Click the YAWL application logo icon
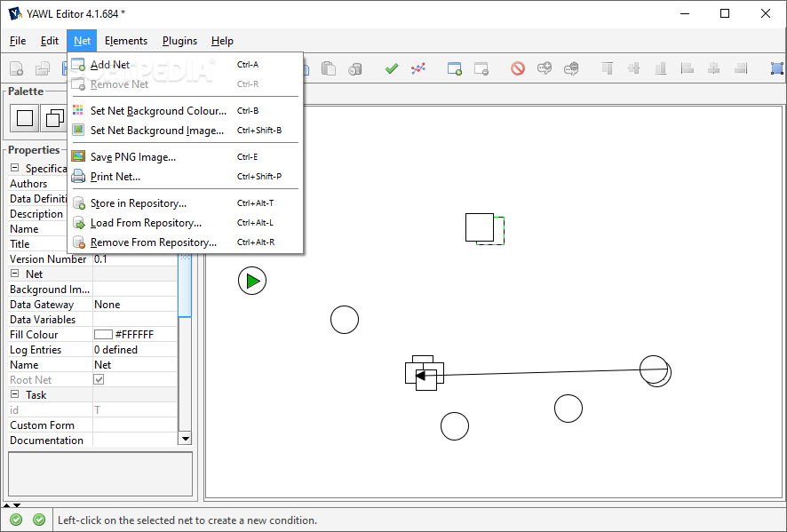The width and height of the screenshot is (787, 532). (15, 13)
